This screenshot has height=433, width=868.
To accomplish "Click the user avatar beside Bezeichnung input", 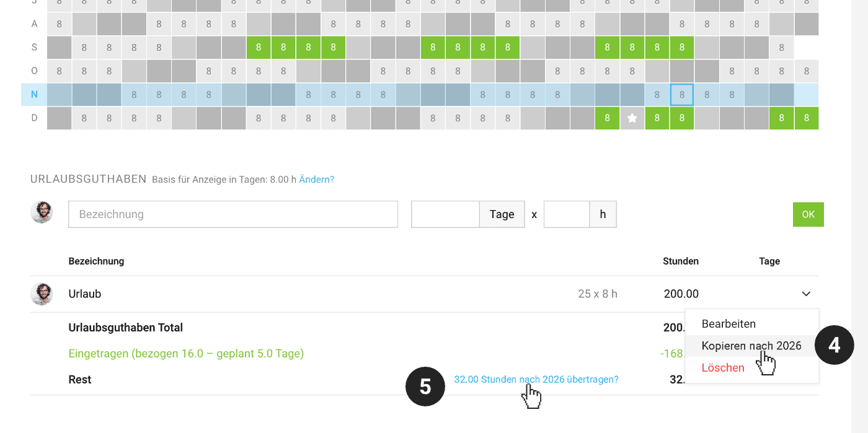I will [x=42, y=212].
